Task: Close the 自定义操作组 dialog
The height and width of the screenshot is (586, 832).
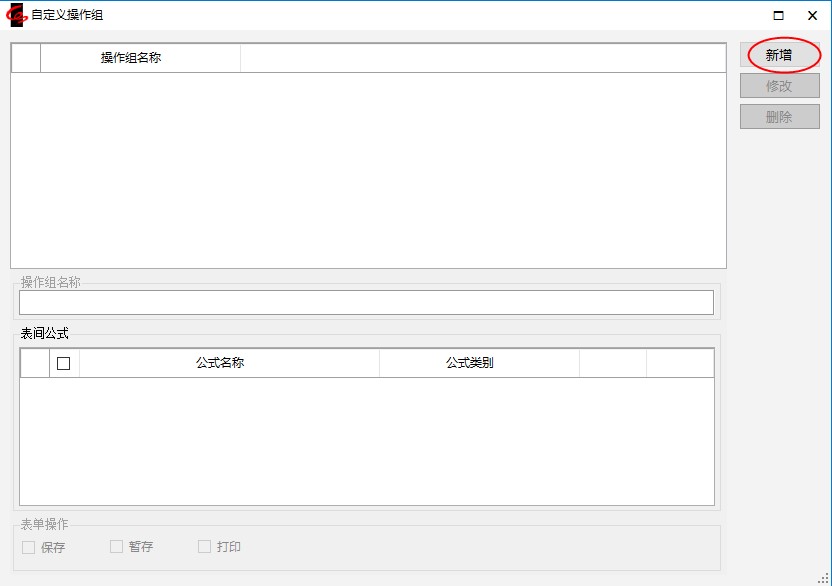Action: click(x=812, y=15)
